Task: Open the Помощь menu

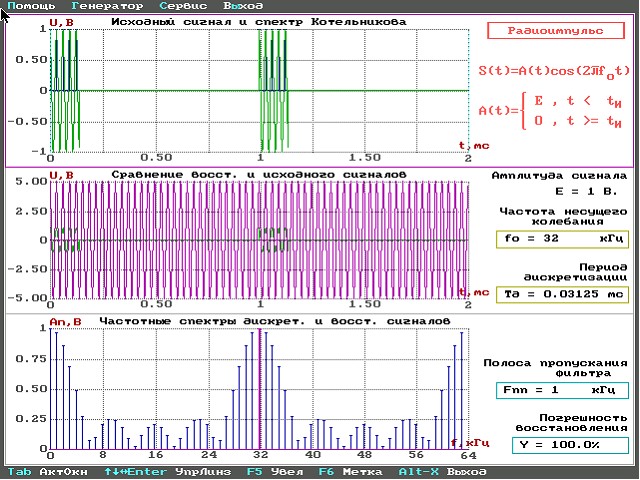Action: click(31, 6)
